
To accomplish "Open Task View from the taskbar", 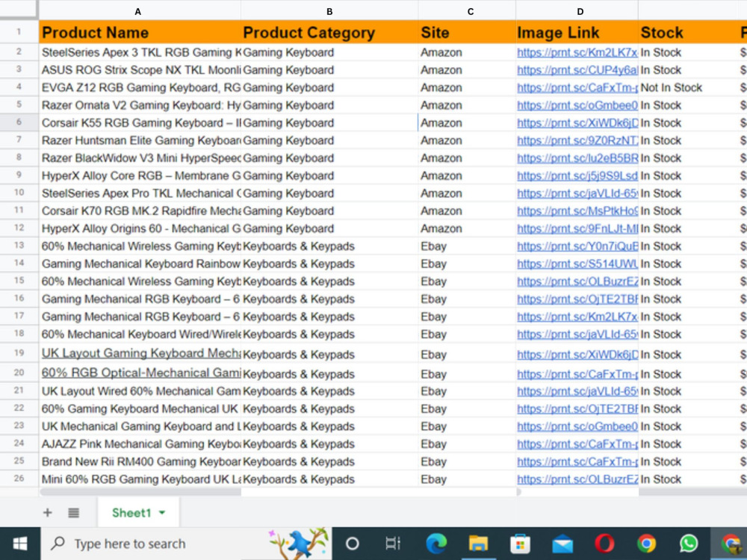I will [x=393, y=544].
